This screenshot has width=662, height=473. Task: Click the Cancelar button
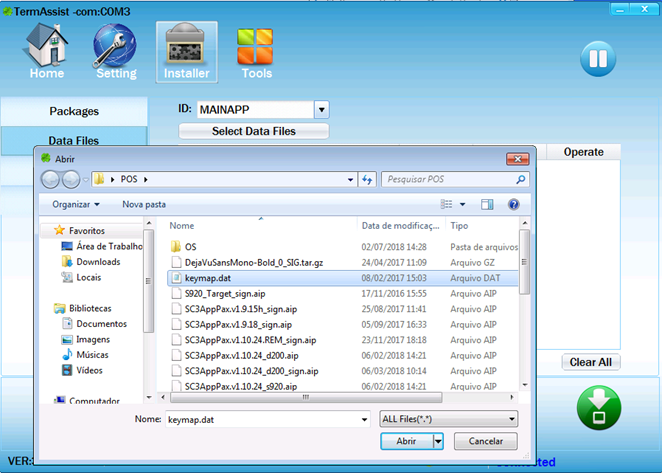[485, 441]
